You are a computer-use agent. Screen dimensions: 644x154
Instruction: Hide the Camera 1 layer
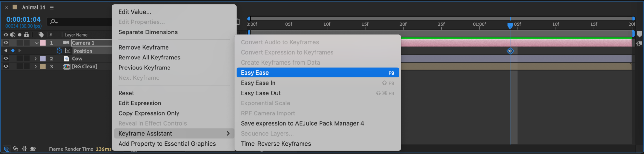[6, 43]
